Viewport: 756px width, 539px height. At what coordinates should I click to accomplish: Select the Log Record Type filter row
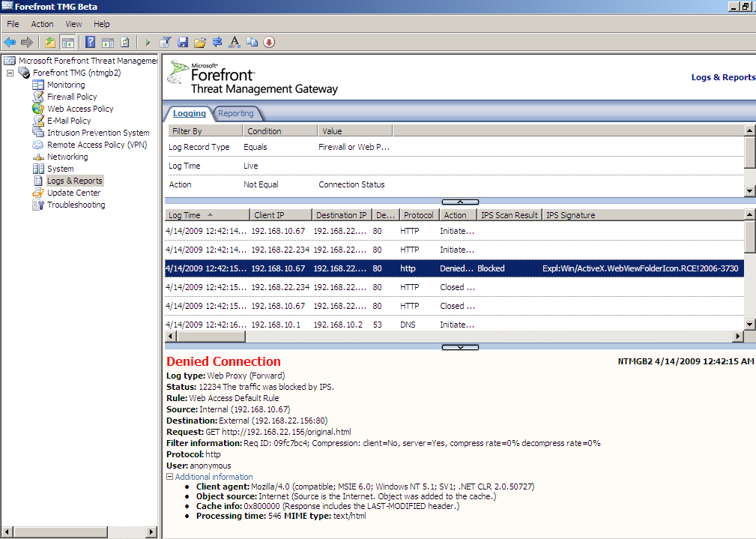pos(454,147)
